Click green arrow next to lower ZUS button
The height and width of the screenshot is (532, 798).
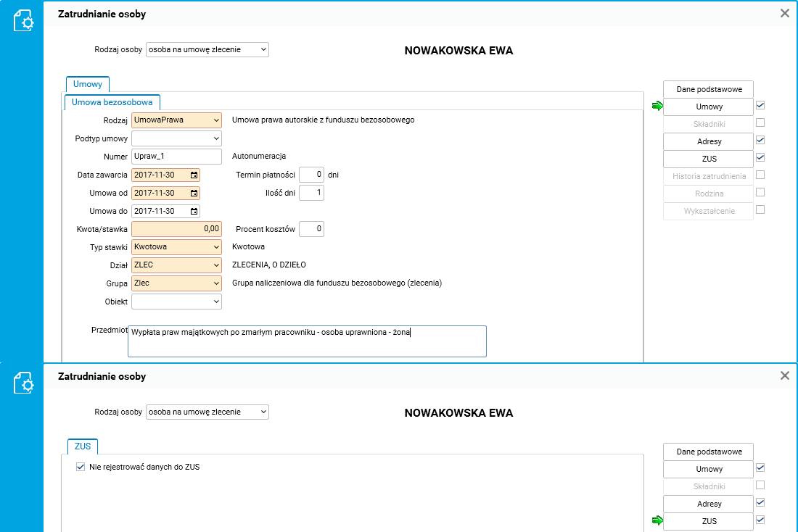pyautogui.click(x=657, y=520)
